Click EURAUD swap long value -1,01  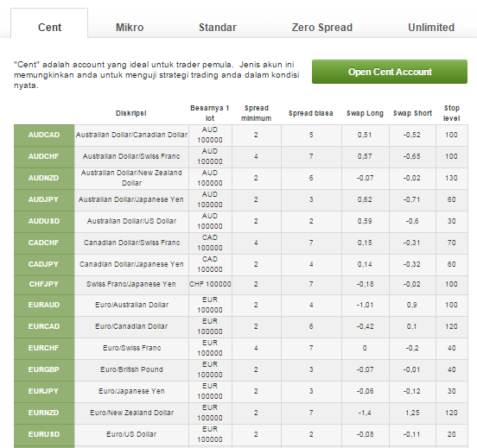click(365, 305)
